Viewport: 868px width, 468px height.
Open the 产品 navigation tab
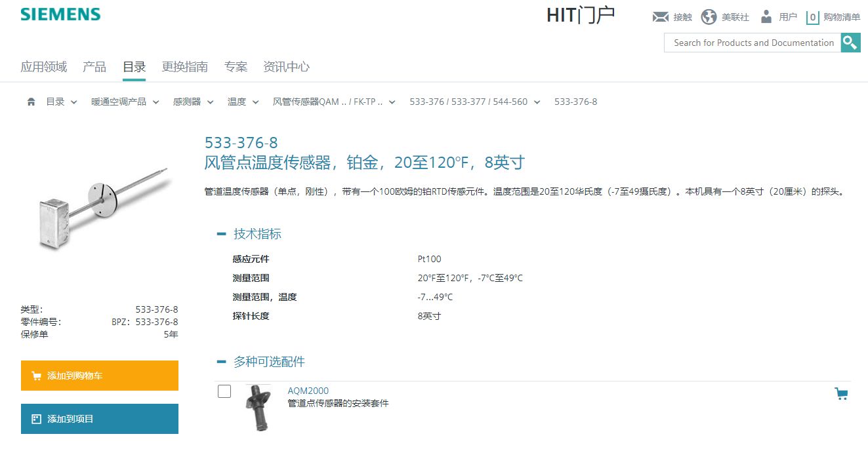pos(94,67)
